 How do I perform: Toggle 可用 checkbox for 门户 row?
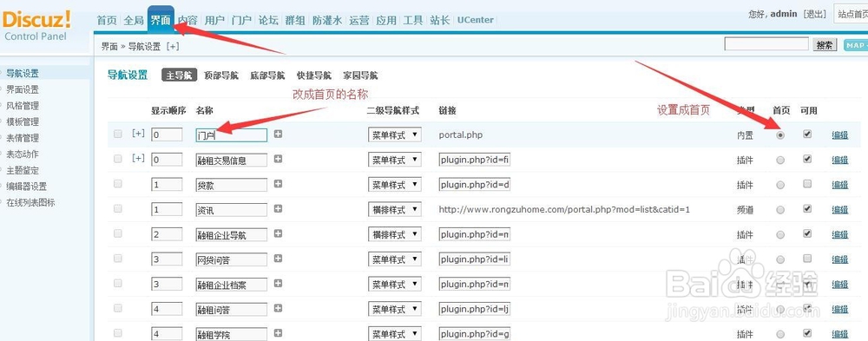pyautogui.click(x=807, y=134)
